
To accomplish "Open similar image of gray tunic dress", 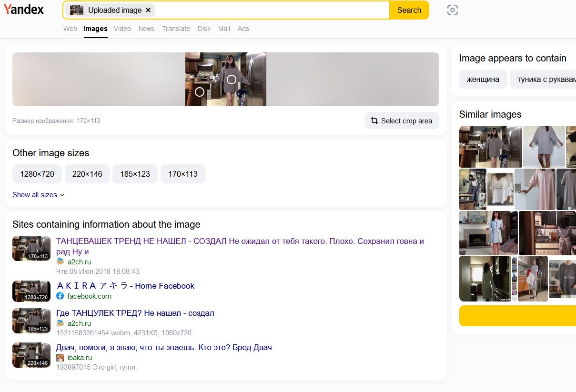I will click(544, 147).
